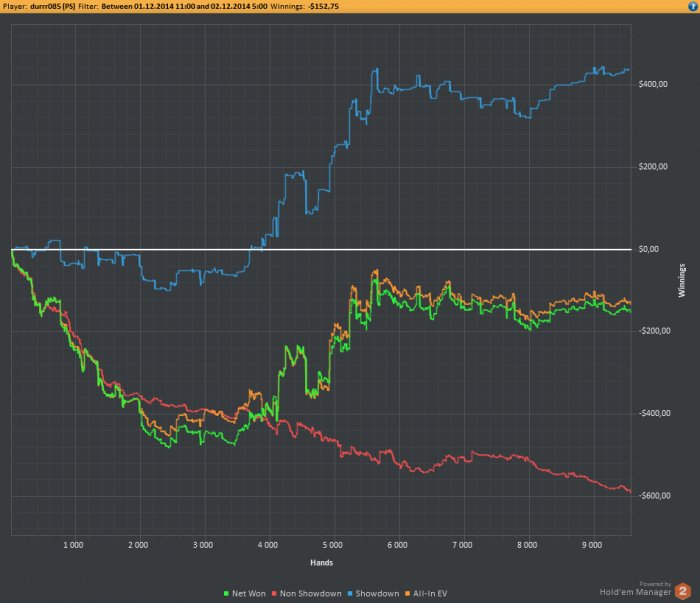Click the Hands axis title
The width and height of the screenshot is (700, 603).
pyautogui.click(x=321, y=562)
